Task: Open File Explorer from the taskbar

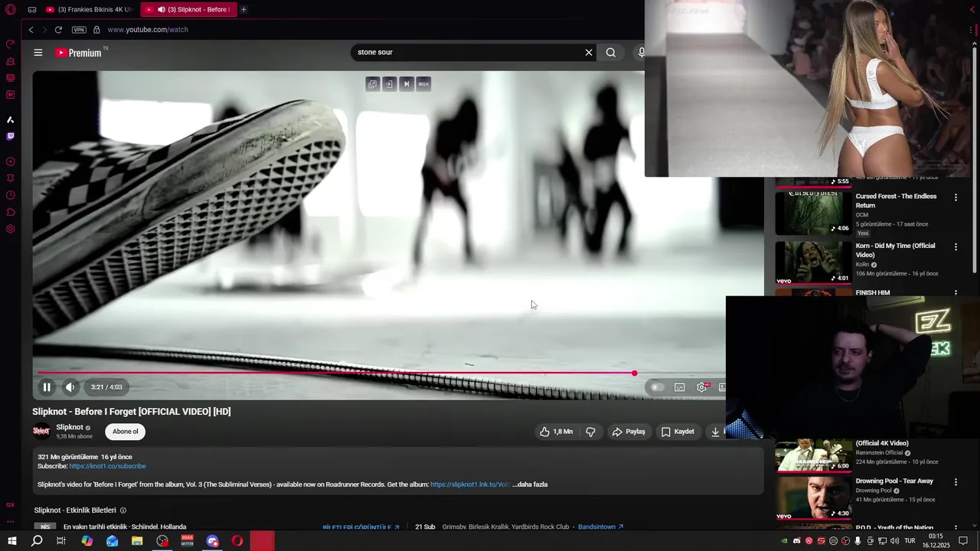Action: [x=137, y=541]
